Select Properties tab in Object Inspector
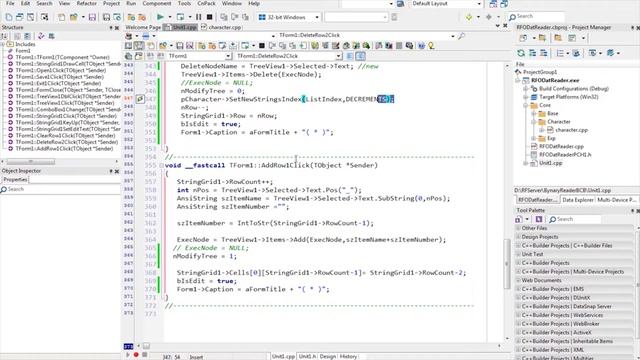Viewport: 640px width, 360px height. 15,180
